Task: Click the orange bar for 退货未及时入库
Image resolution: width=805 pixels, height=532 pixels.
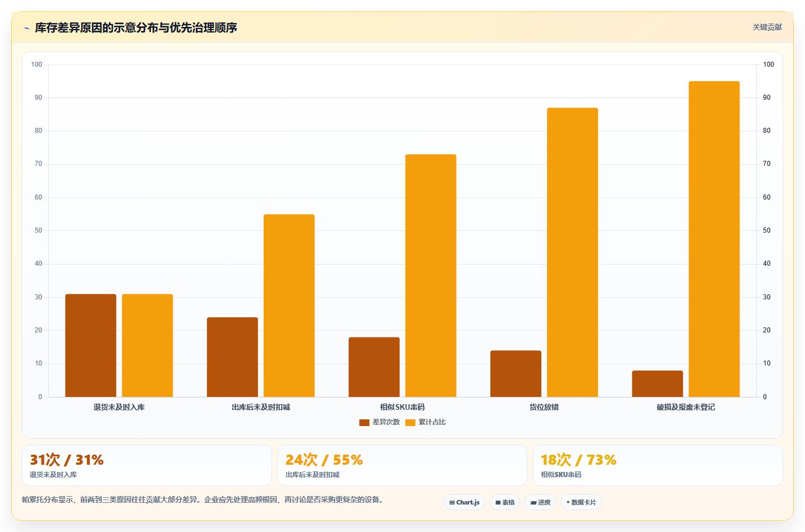Action: tap(148, 345)
